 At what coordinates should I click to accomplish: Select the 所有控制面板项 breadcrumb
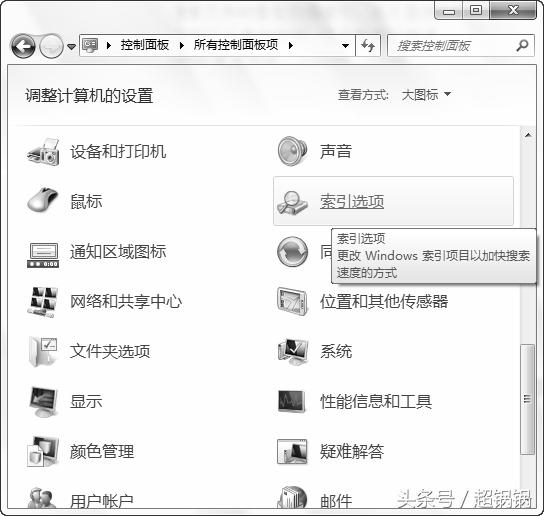pyautogui.click(x=236, y=45)
